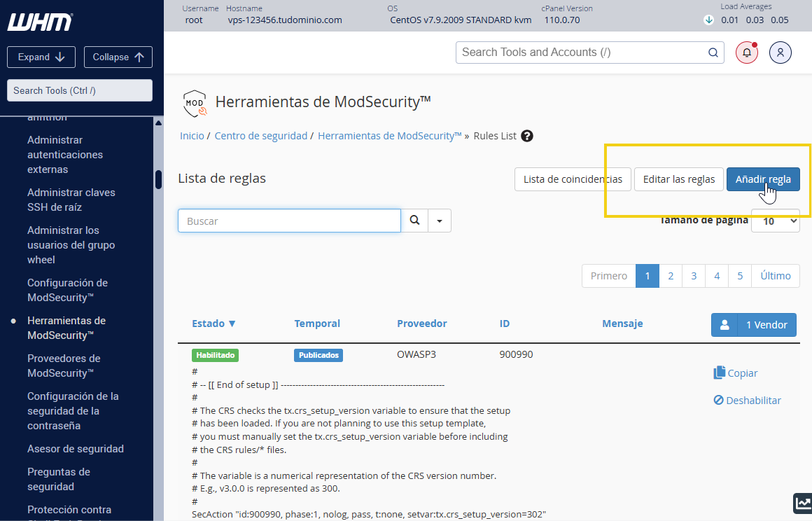Go to rules page 1
Viewport: 812px width, 521px height.
647,276
